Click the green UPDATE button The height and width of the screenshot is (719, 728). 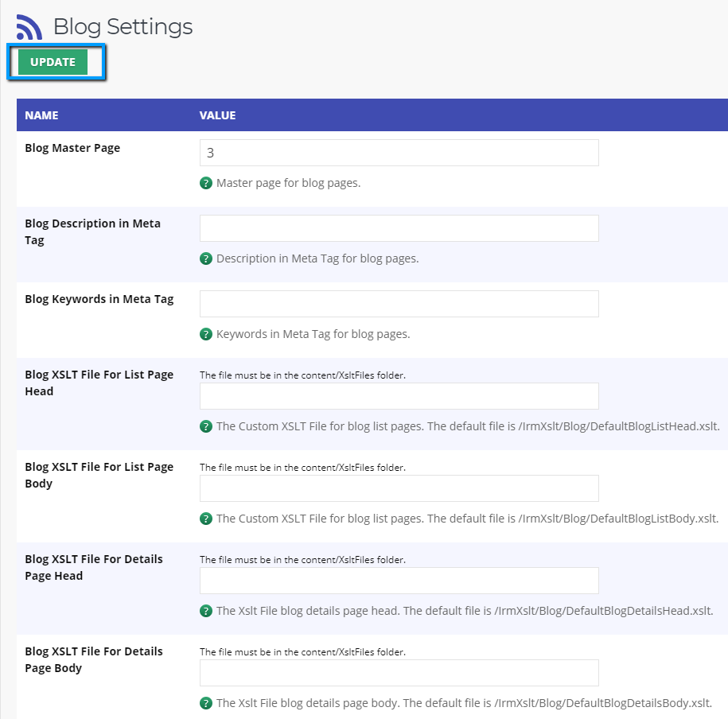(53, 62)
